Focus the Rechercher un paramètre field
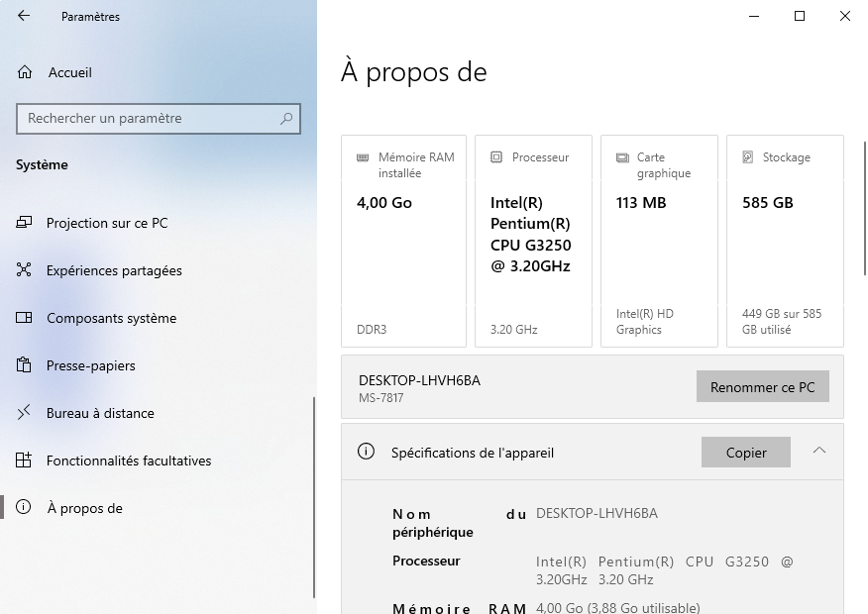 [149, 119]
